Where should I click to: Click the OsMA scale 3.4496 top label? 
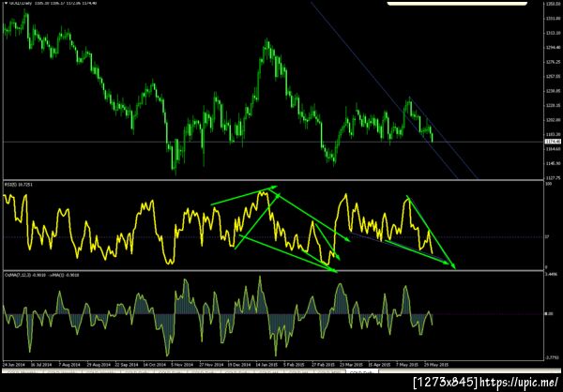(x=551, y=274)
